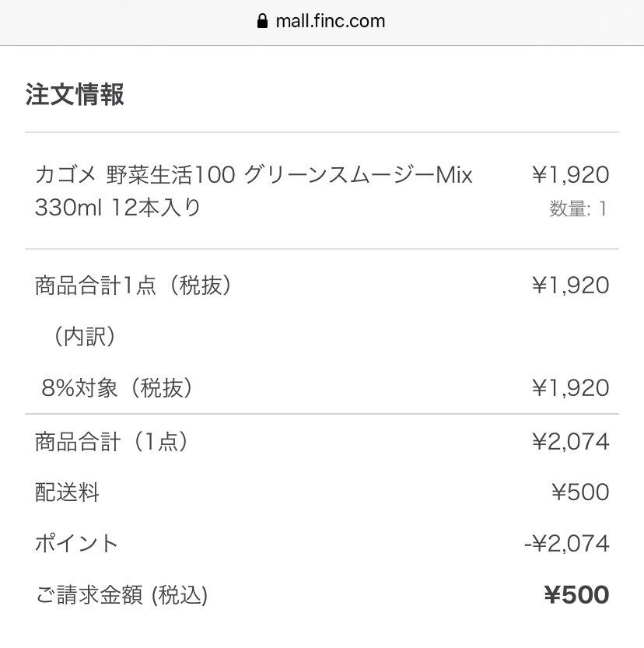
Task: Click the 数量: 1 quantity label
Action: [x=579, y=208]
